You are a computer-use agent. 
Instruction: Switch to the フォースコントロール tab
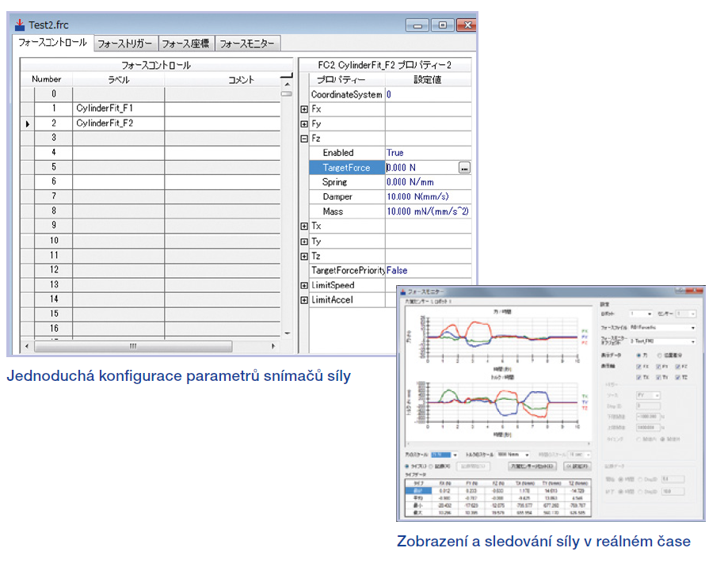[52, 42]
